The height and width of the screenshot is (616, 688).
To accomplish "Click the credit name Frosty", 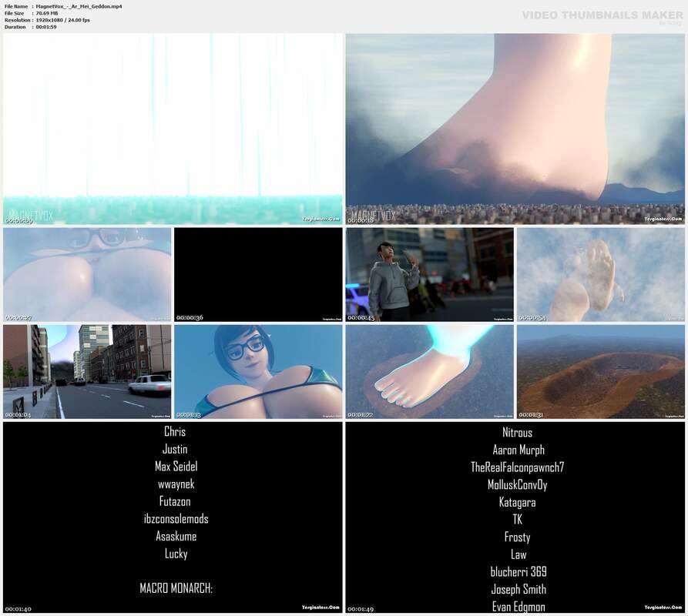I will pyautogui.click(x=517, y=537).
